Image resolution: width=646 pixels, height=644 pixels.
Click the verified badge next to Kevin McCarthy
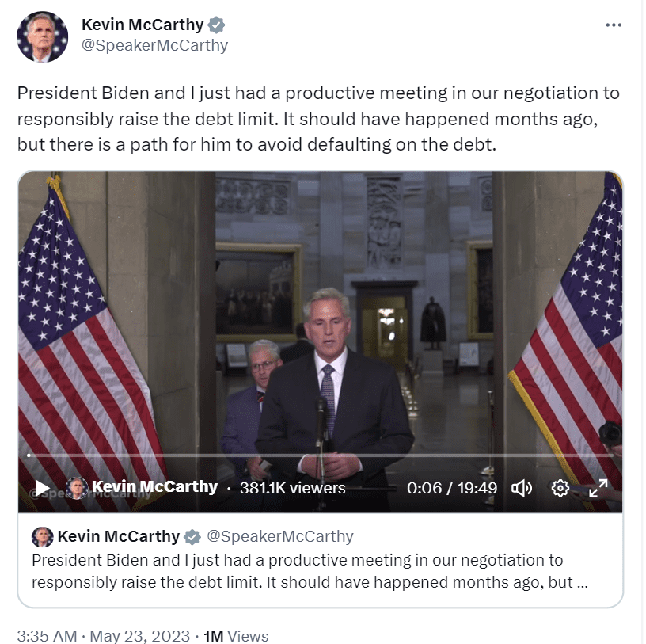tap(216, 24)
